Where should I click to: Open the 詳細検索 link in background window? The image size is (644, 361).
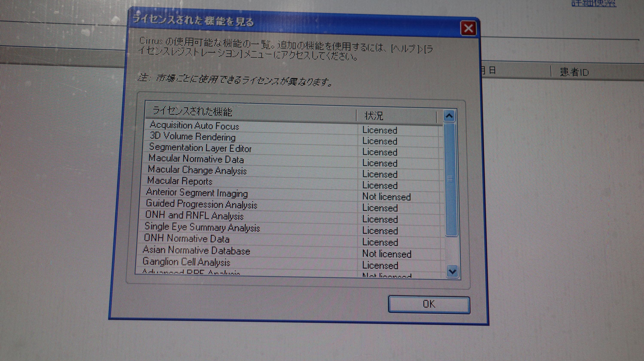(594, 3)
